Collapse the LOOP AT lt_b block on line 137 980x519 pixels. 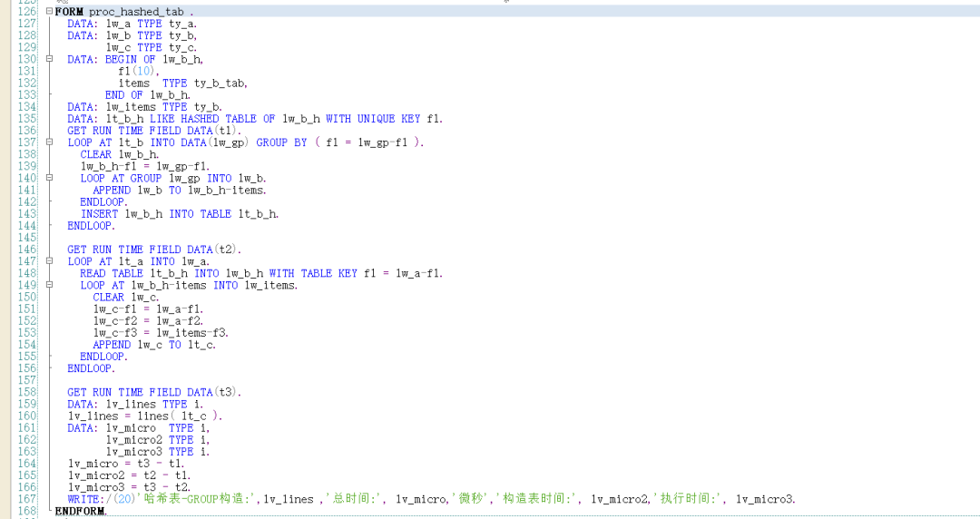point(49,142)
